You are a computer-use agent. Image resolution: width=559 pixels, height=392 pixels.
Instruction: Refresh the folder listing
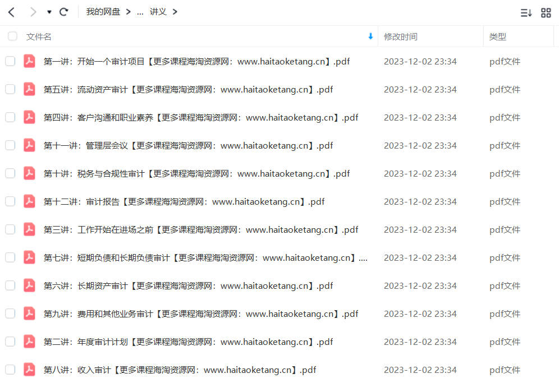pyautogui.click(x=64, y=12)
